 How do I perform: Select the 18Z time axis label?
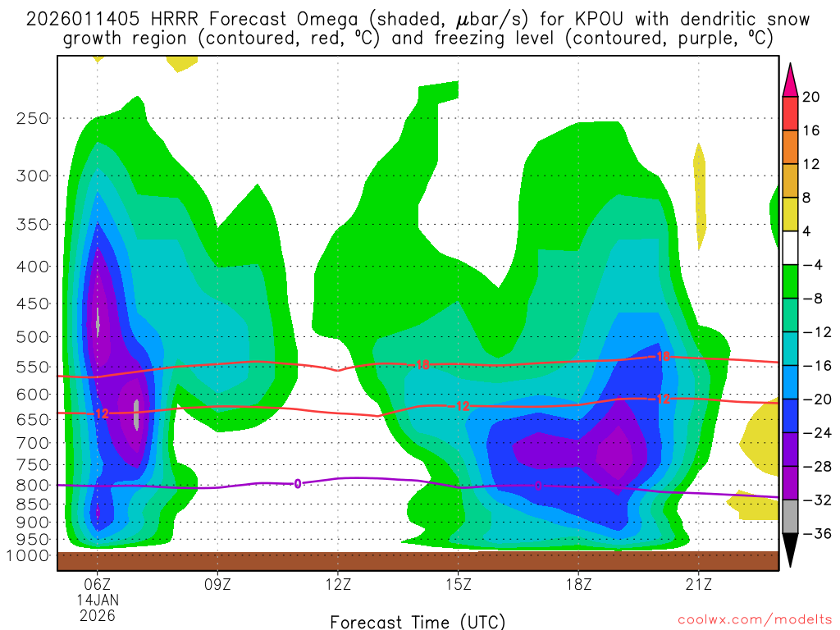578,584
